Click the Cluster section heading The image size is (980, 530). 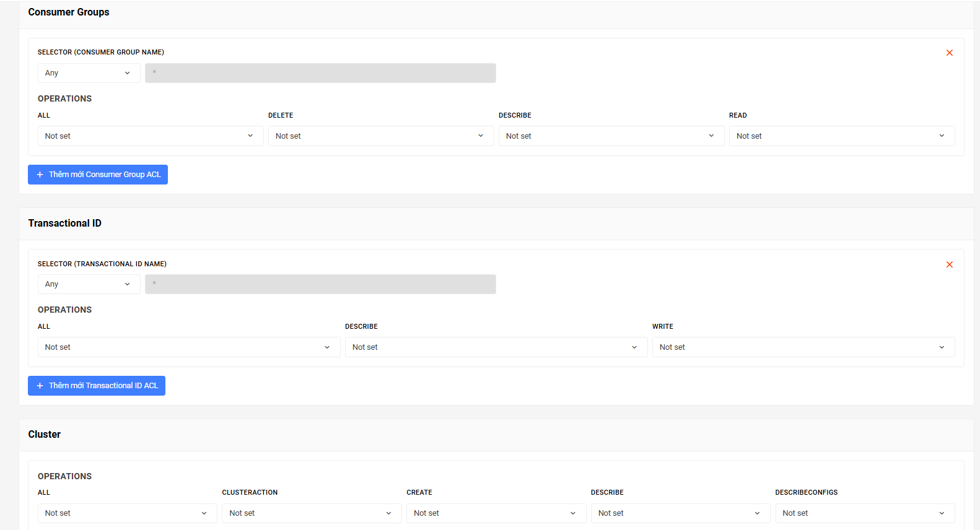click(45, 435)
